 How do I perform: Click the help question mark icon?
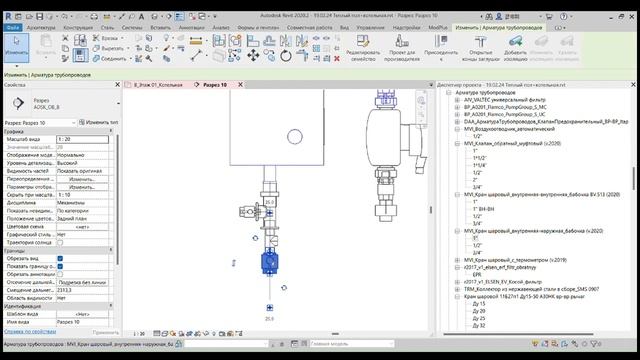click(564, 16)
